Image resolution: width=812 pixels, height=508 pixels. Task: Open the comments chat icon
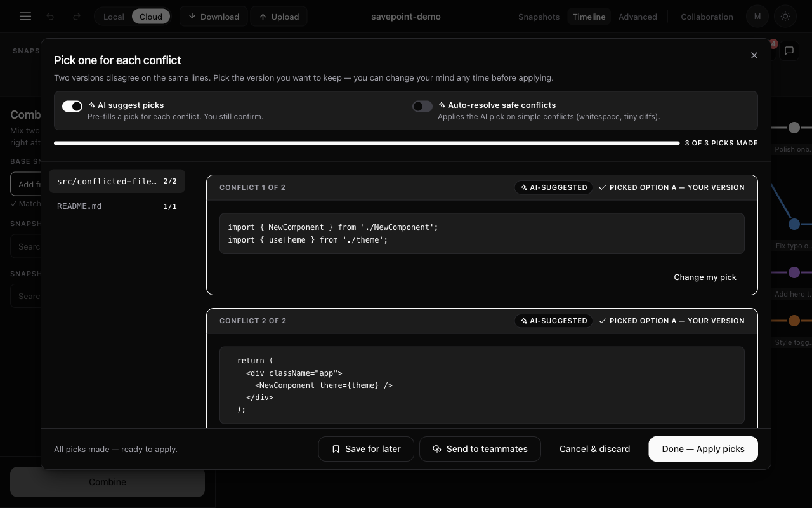[789, 50]
